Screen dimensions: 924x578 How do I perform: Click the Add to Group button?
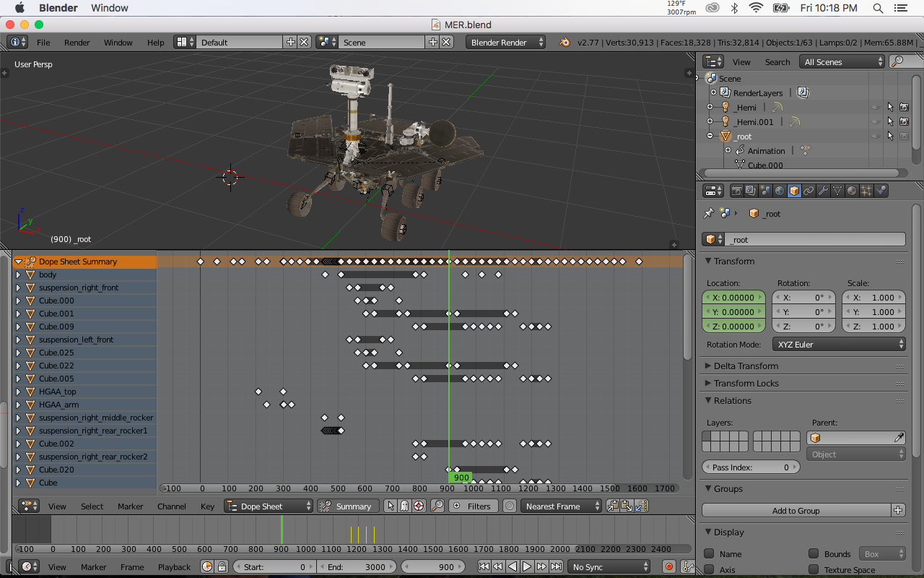coord(796,511)
